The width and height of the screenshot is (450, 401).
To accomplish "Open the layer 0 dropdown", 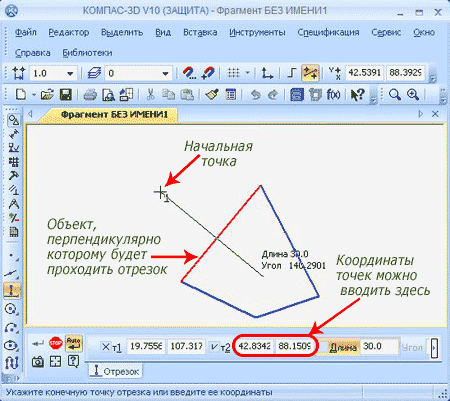I will tap(165, 73).
